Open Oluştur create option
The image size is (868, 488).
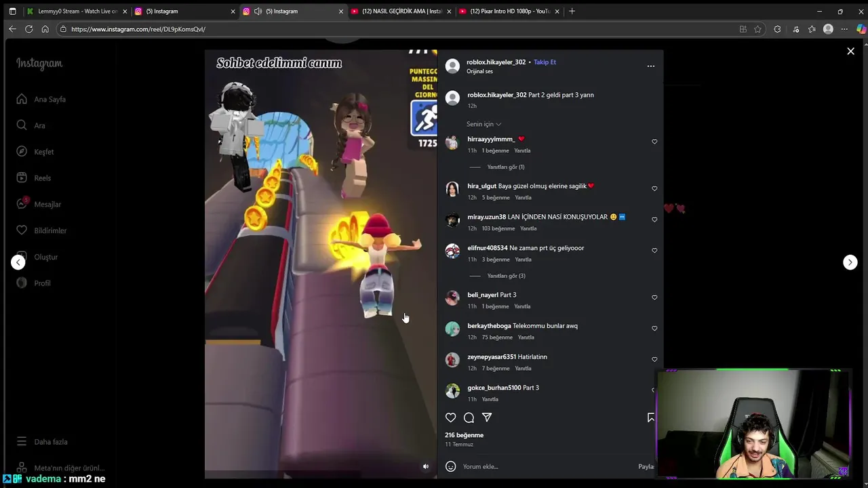pos(37,257)
